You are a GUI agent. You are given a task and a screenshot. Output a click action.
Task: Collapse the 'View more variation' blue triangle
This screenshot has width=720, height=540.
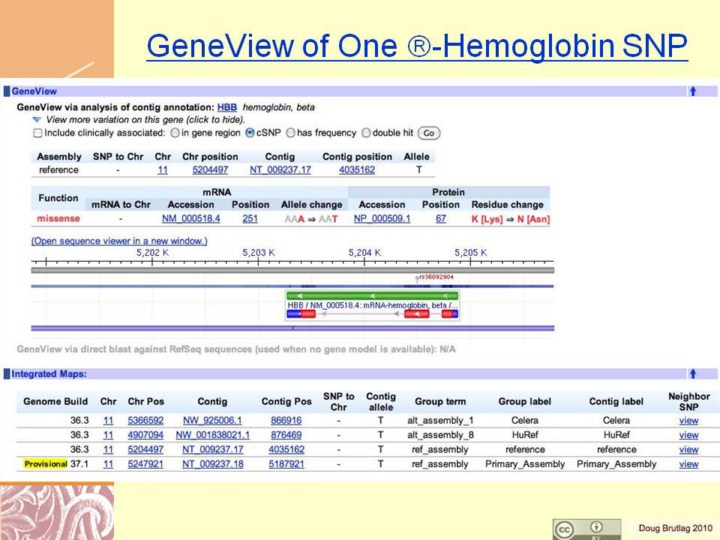pyautogui.click(x=36, y=118)
